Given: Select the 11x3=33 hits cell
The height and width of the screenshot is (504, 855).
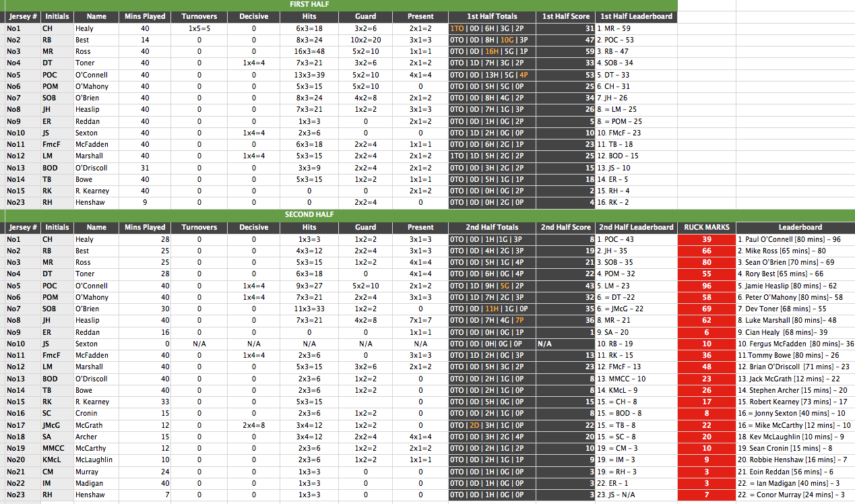Looking at the screenshot, I should [309, 309].
